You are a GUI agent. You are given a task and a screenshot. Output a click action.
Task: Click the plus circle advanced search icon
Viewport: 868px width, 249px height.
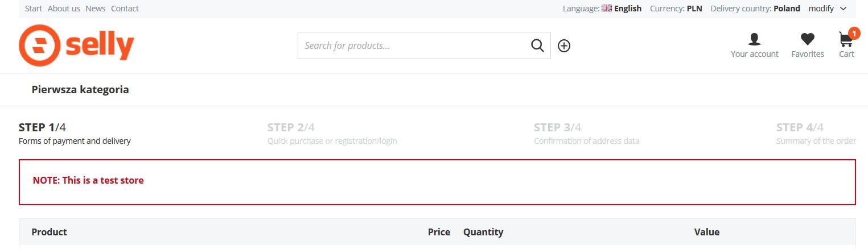(x=564, y=46)
